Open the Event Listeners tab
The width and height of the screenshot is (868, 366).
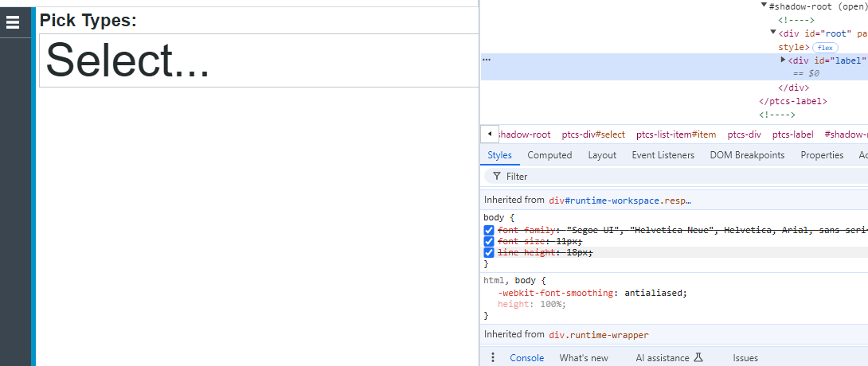click(x=663, y=155)
